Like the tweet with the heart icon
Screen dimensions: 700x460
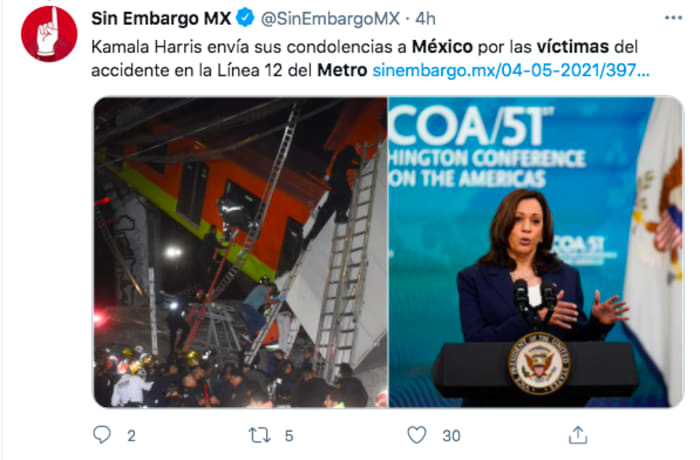point(417,435)
